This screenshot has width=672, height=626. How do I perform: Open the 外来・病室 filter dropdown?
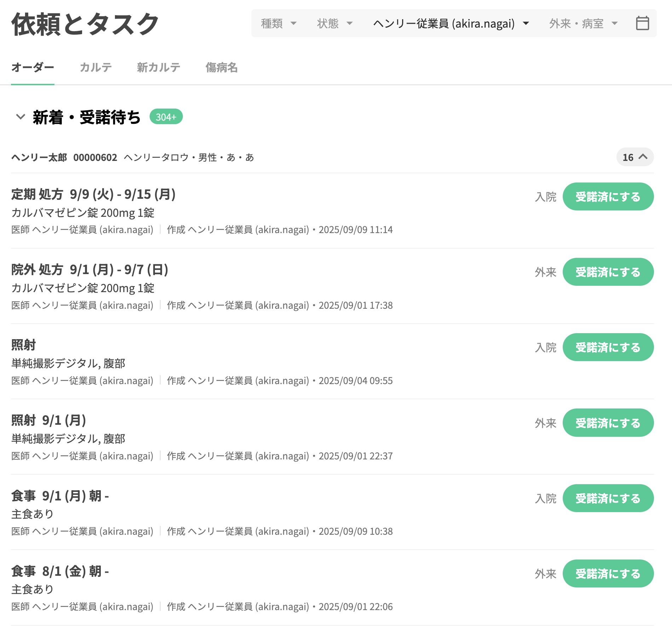coord(583,24)
